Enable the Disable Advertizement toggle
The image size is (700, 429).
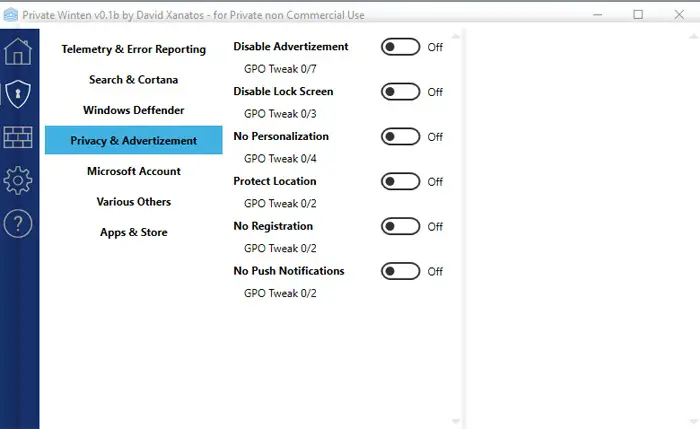(x=401, y=47)
